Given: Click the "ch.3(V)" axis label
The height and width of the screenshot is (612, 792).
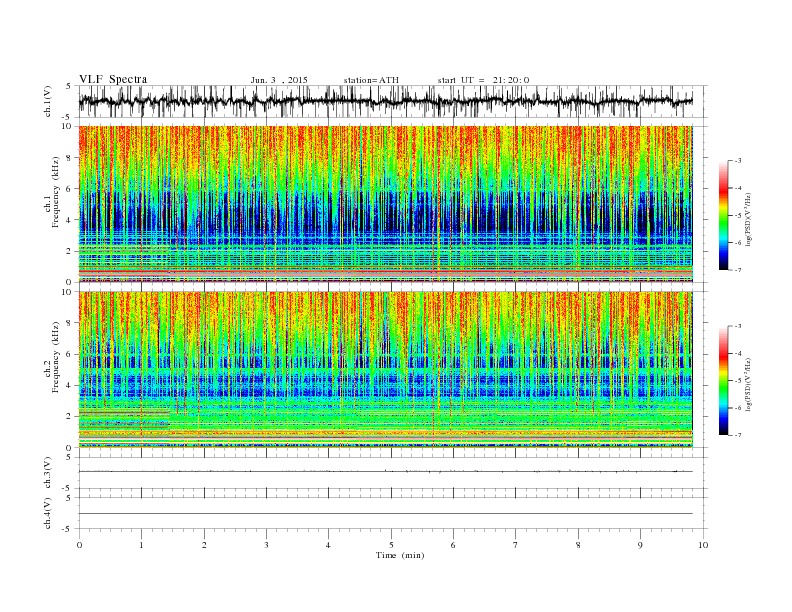Looking at the screenshot, I should tap(48, 472).
